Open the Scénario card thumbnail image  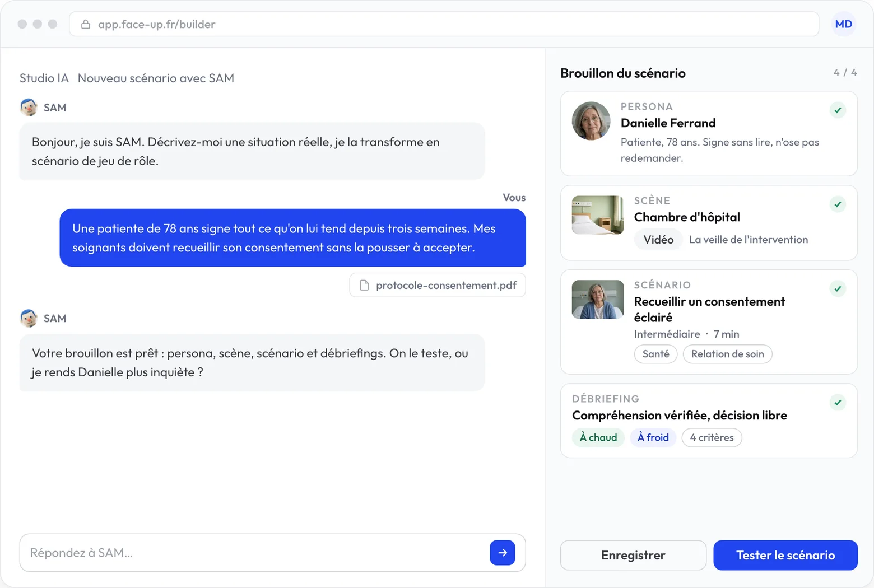[x=598, y=300]
